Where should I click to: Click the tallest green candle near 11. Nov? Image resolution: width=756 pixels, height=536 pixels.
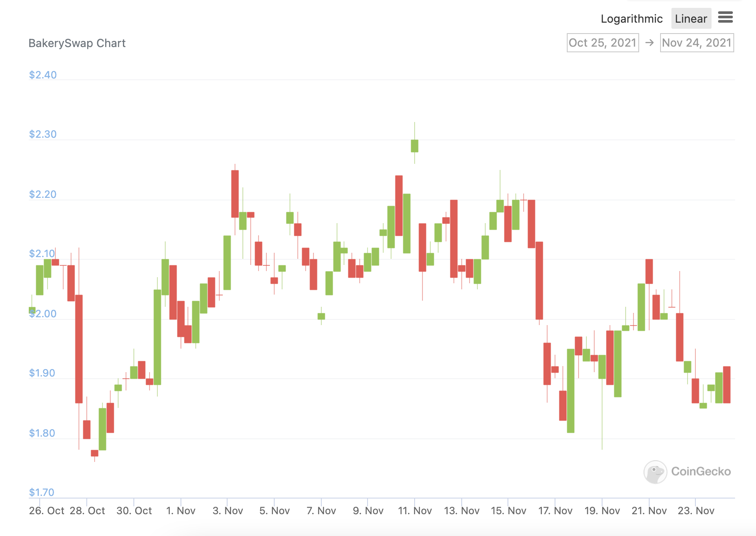click(407, 223)
